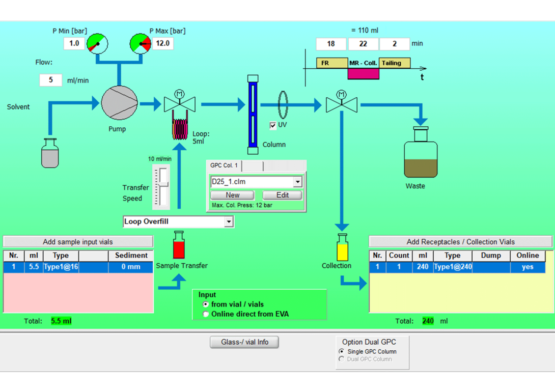Click the Online cell 'yes'
Image resolution: width=555 pixels, height=392 pixels.
pos(528,267)
